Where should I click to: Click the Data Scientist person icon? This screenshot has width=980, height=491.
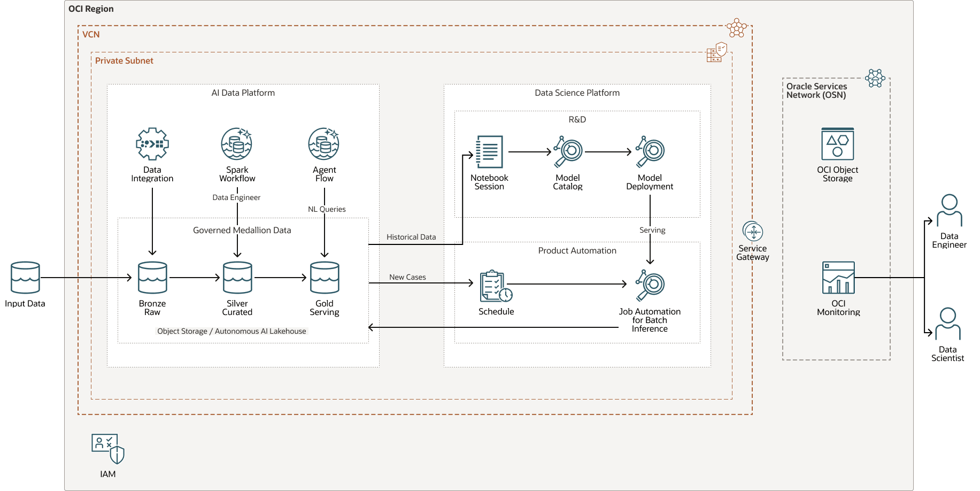tap(948, 324)
